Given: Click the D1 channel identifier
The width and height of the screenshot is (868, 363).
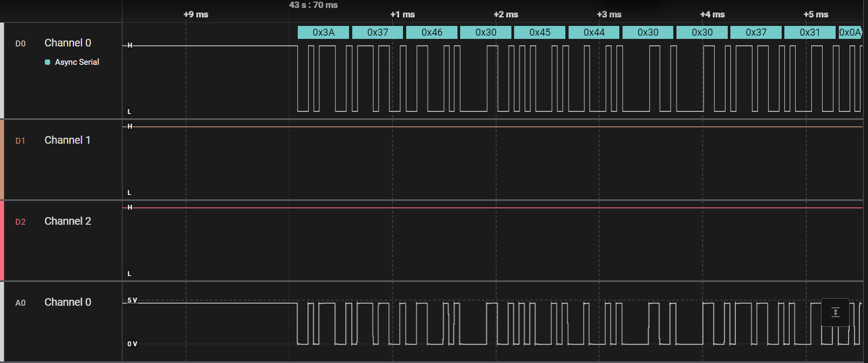Looking at the screenshot, I should (x=20, y=141).
